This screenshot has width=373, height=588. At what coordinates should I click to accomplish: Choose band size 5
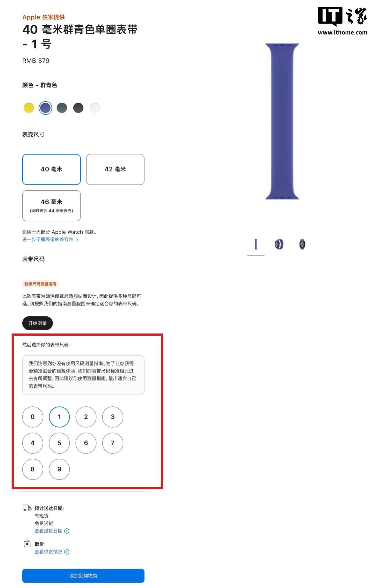(59, 443)
